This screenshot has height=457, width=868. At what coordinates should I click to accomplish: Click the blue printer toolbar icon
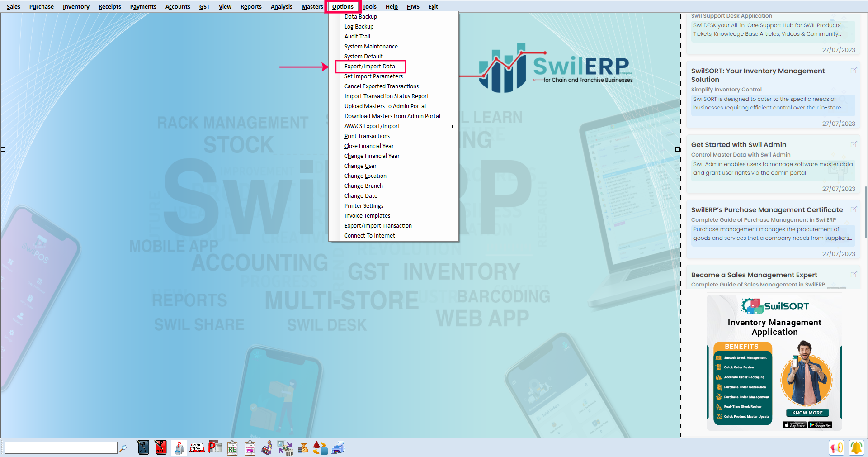338,448
